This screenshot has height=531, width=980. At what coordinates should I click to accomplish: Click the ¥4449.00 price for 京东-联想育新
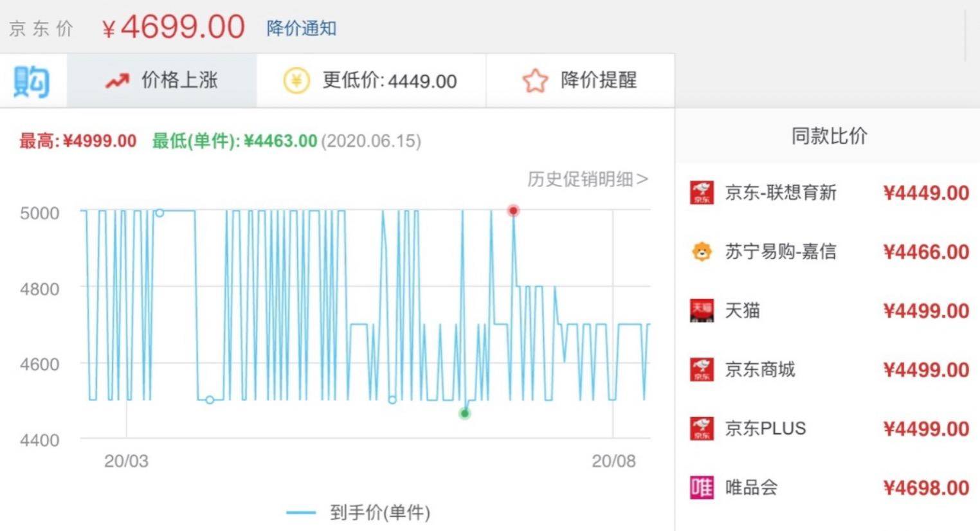tap(926, 193)
